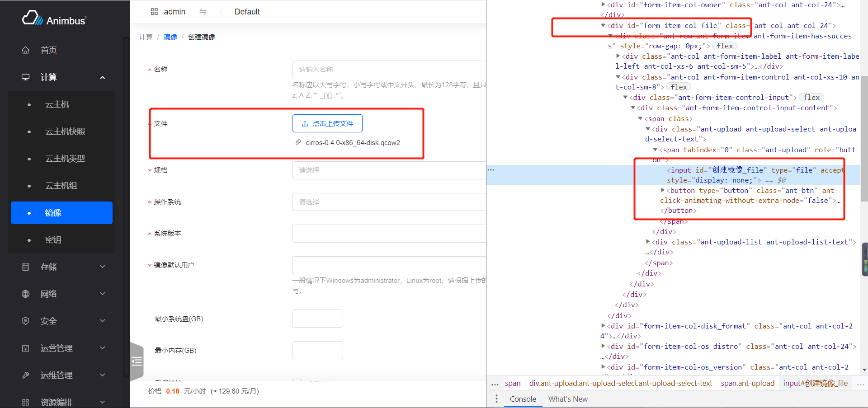The width and height of the screenshot is (868, 408).
Task: Click the grid icon next to admin
Action: [x=155, y=11]
